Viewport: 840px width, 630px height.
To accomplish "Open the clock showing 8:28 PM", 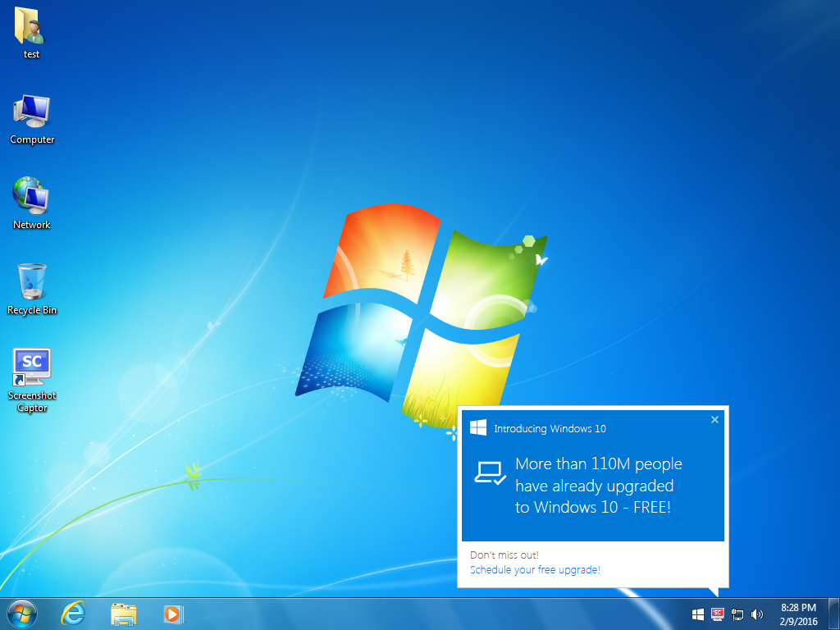I will tap(798, 608).
